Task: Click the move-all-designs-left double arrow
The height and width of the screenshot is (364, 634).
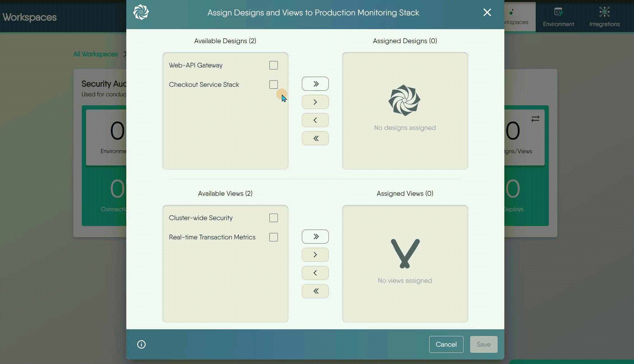Action: [315, 138]
